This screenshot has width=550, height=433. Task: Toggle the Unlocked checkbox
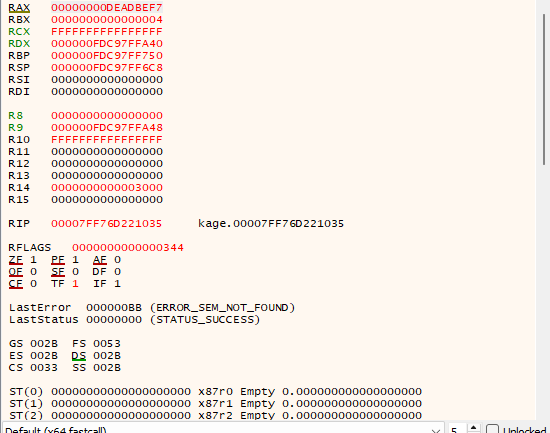click(x=492, y=429)
